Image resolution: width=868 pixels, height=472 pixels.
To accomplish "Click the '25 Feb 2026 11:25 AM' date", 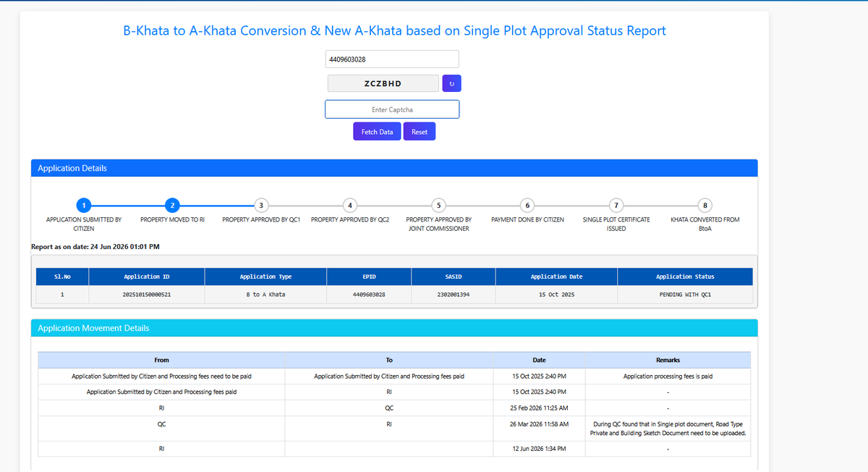I will [540, 408].
